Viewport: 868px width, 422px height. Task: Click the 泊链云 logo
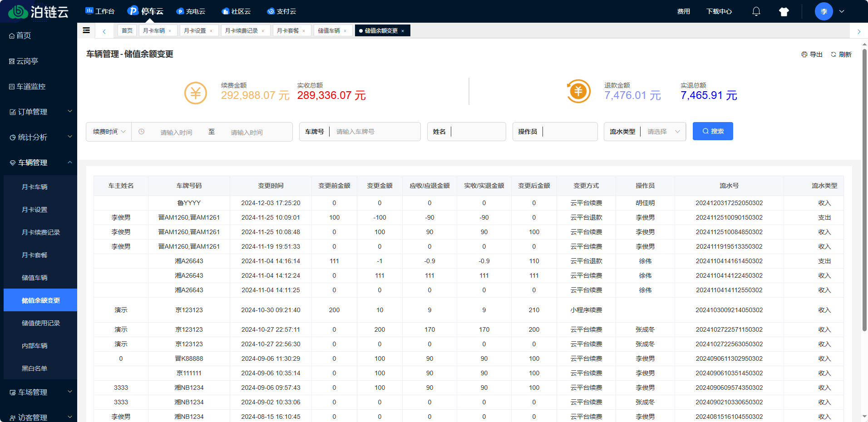(39, 12)
